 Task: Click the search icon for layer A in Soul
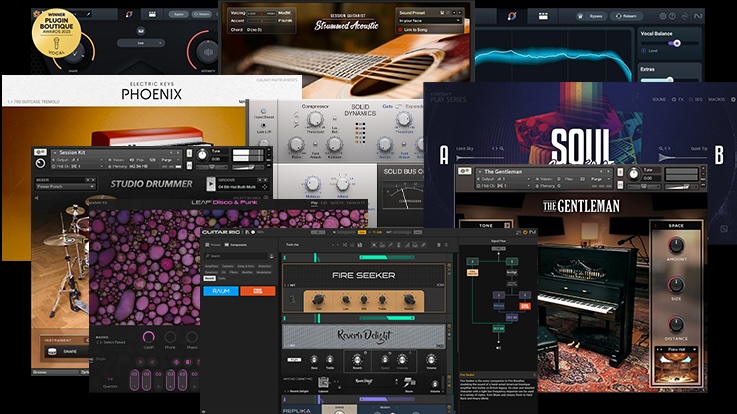point(502,148)
